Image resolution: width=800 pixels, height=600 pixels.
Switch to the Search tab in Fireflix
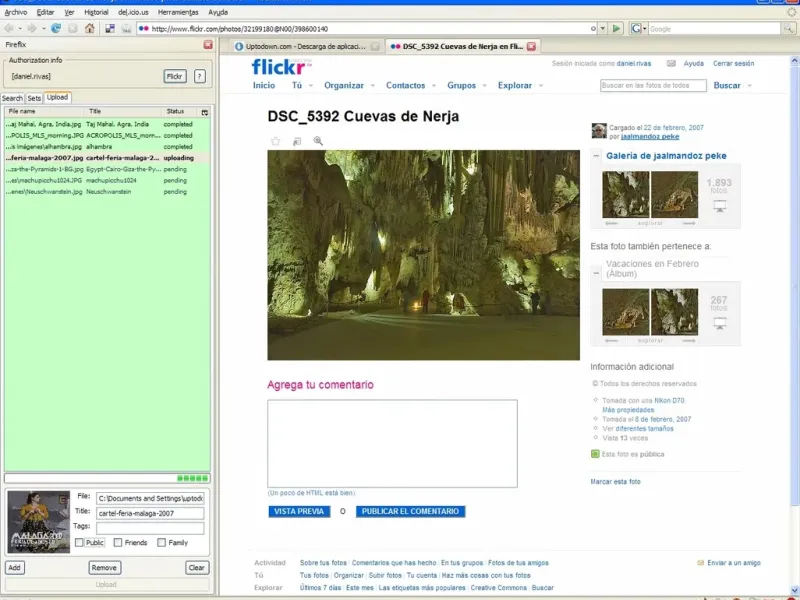tap(12, 98)
